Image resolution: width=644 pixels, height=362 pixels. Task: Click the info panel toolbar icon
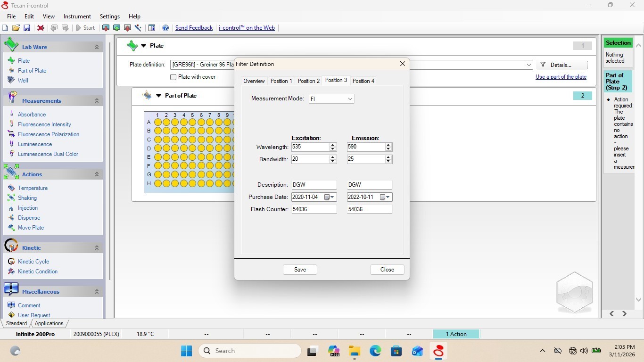tap(152, 28)
